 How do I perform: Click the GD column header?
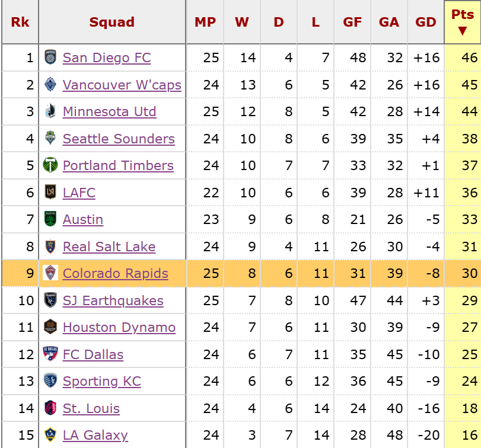(x=425, y=21)
